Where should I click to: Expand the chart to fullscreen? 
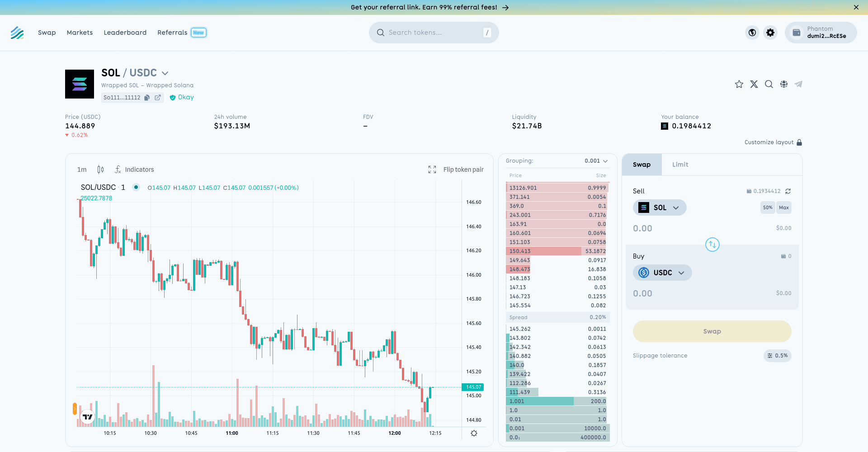tap(432, 169)
